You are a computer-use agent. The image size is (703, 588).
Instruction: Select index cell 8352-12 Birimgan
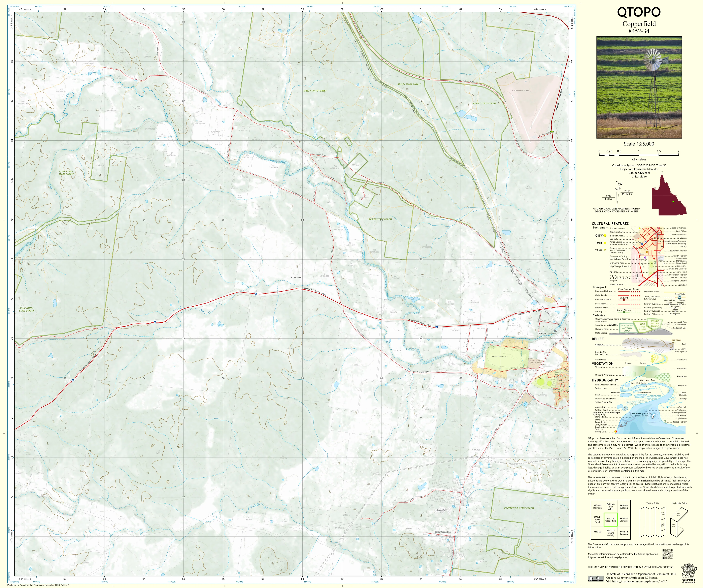[597, 506]
